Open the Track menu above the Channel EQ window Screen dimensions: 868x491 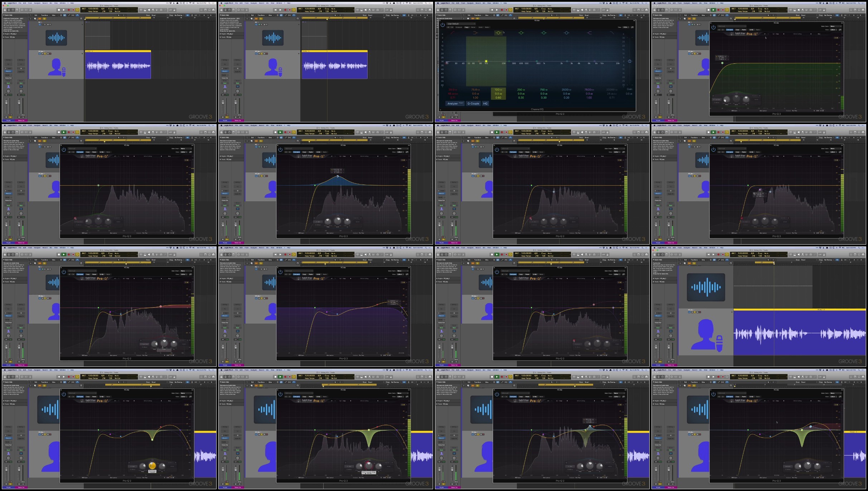(463, 3)
